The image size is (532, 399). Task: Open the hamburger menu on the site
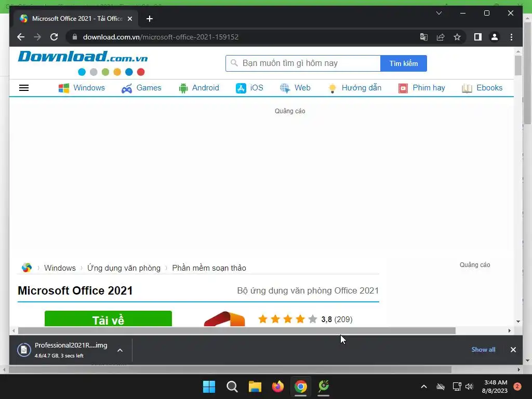point(24,88)
